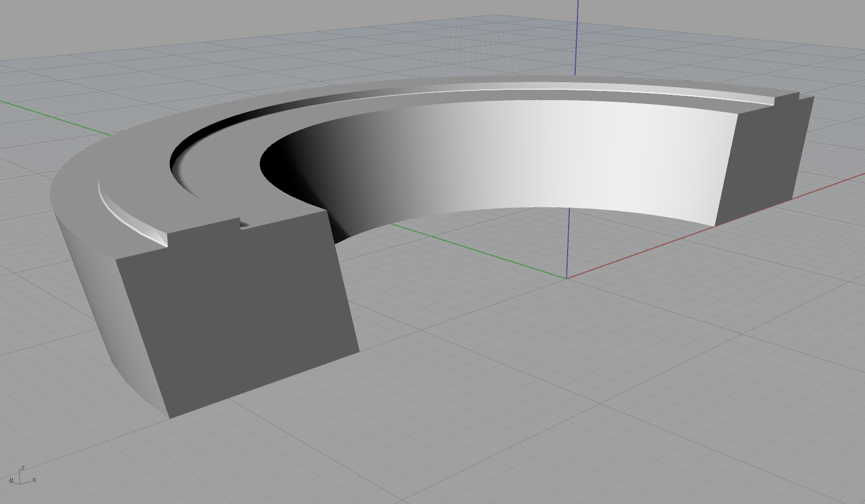The width and height of the screenshot is (865, 504).
Task: Select the large dark cut face at left
Action: pyautogui.click(x=237, y=316)
